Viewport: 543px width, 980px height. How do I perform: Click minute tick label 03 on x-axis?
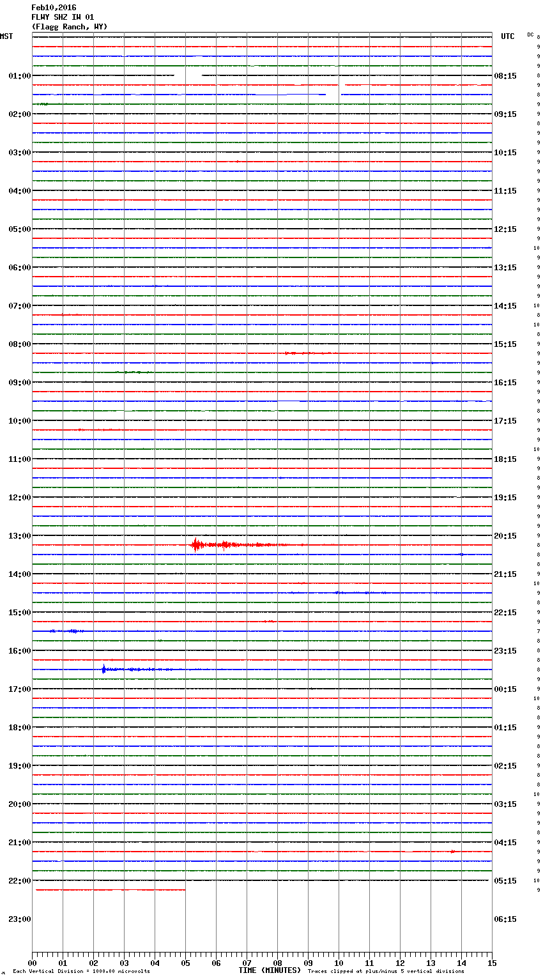[124, 963]
